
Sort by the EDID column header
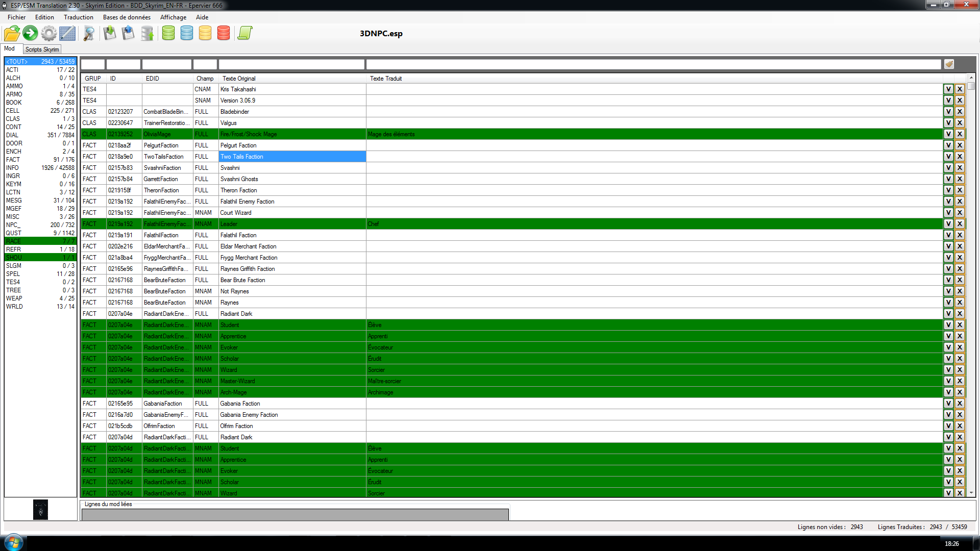point(167,79)
